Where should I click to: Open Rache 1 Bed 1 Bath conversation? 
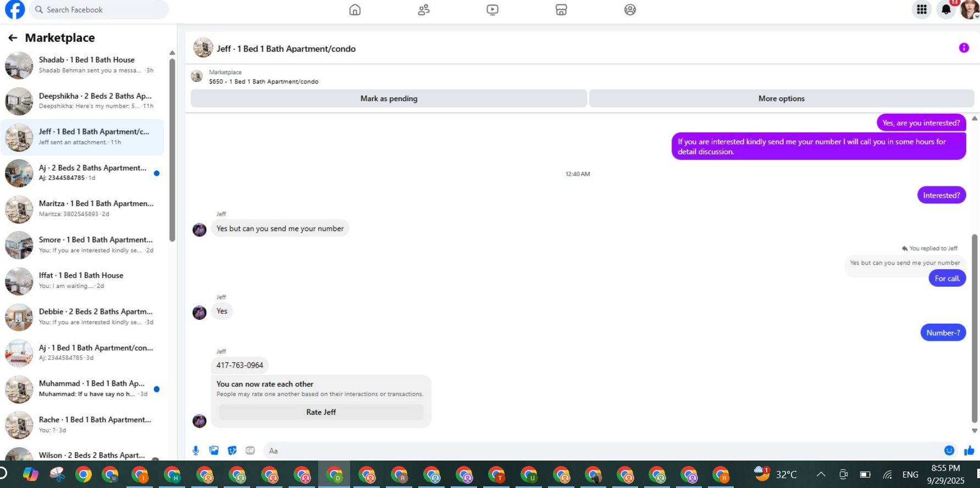tap(82, 425)
